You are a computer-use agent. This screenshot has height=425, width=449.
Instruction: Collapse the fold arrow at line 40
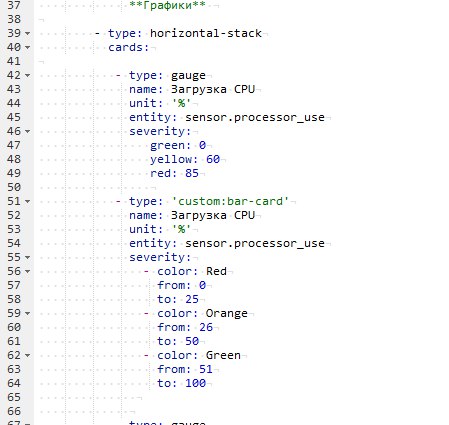[x=28, y=47]
